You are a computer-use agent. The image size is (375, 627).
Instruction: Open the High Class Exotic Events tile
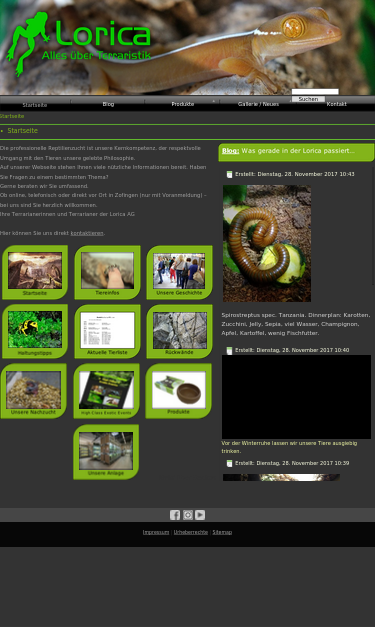click(x=106, y=391)
